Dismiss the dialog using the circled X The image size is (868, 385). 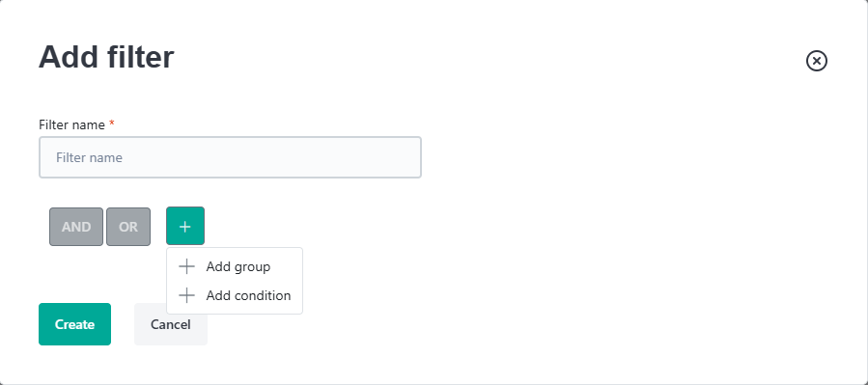817,60
